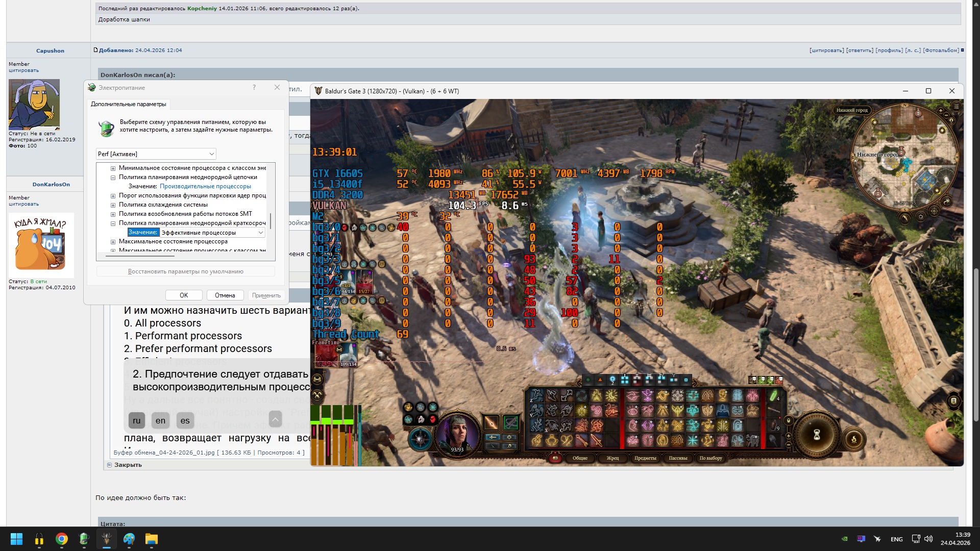Toggle hotbar lock padlock icon
980x551 pixels.
(789, 420)
